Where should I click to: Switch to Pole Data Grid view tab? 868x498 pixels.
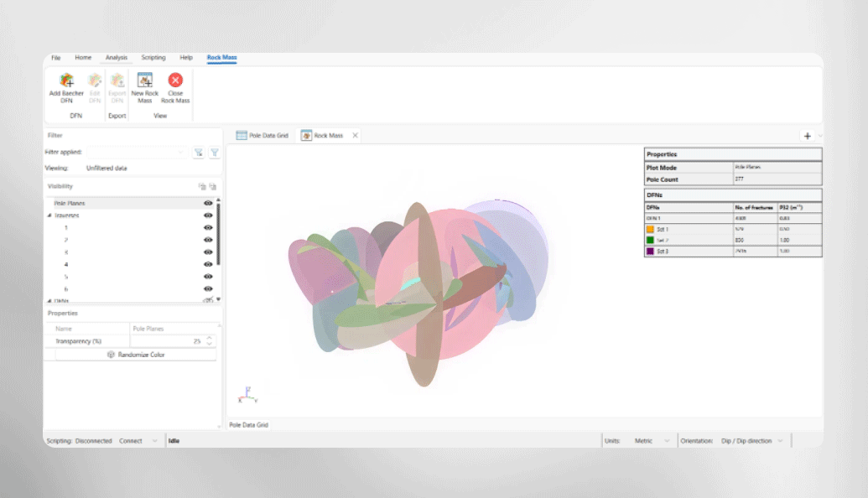(262, 136)
